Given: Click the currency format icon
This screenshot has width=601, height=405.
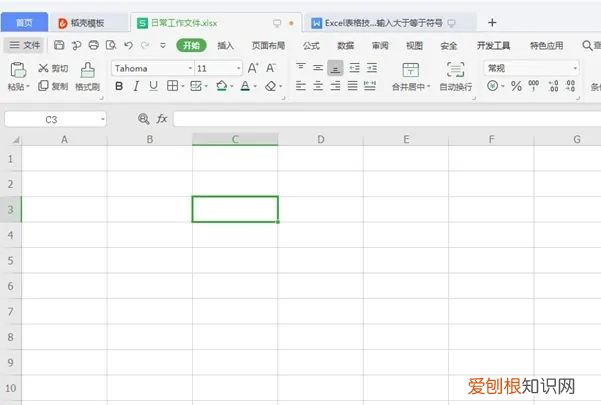Looking at the screenshot, I should 492,85.
